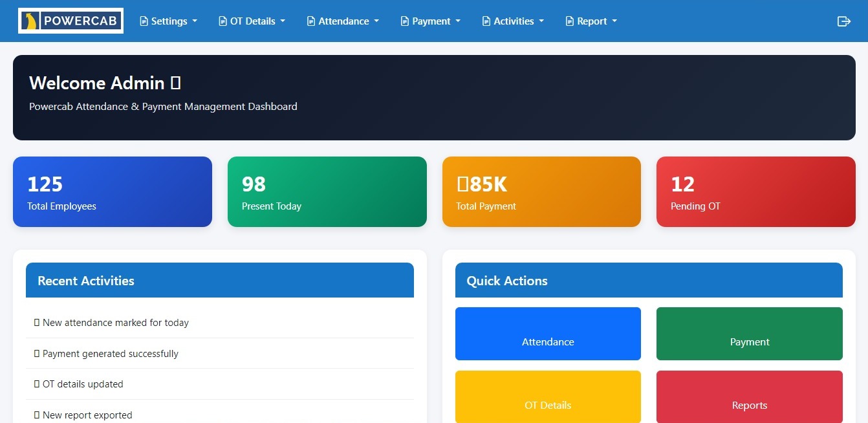Click the Recent Activities header

click(x=220, y=280)
